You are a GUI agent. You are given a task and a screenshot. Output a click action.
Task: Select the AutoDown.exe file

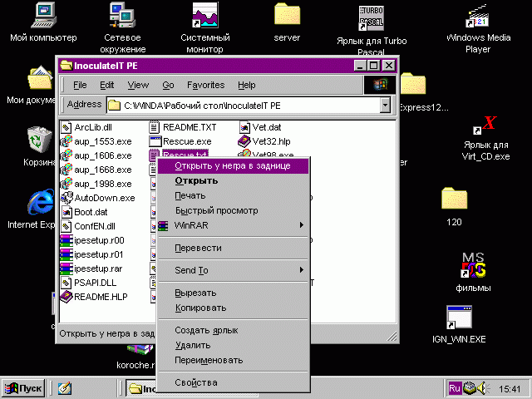(x=98, y=198)
